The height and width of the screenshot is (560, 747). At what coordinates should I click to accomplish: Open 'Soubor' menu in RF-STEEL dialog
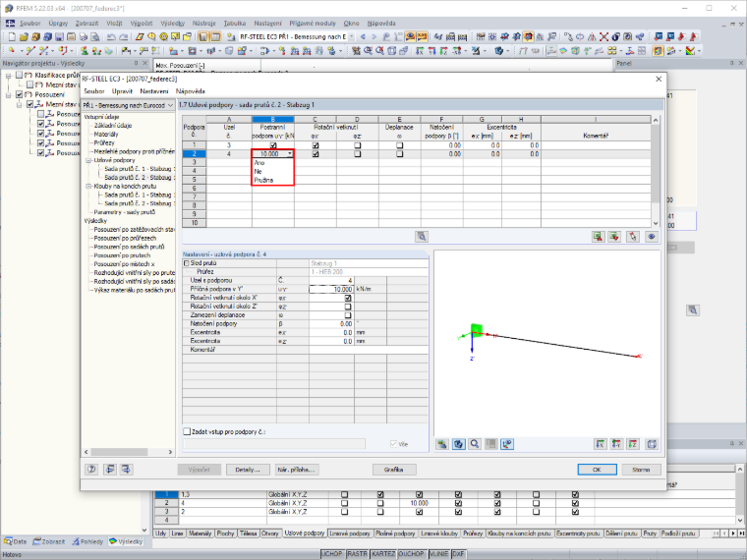(x=93, y=91)
